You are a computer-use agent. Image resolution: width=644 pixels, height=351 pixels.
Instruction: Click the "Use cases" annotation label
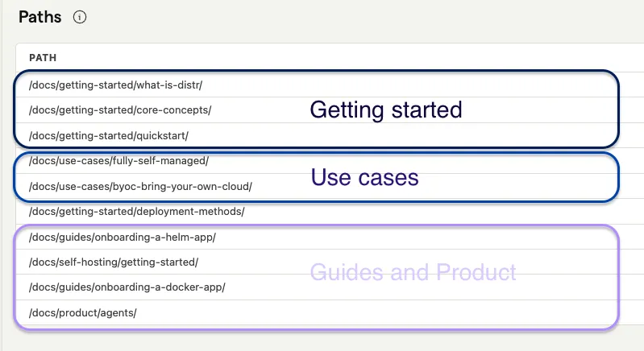(364, 177)
